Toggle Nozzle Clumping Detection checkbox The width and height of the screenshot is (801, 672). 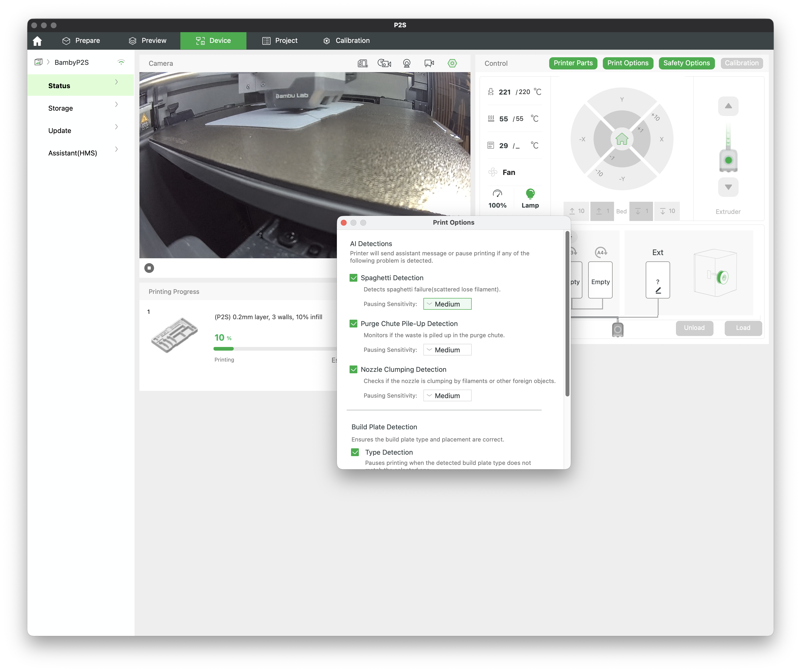point(354,369)
